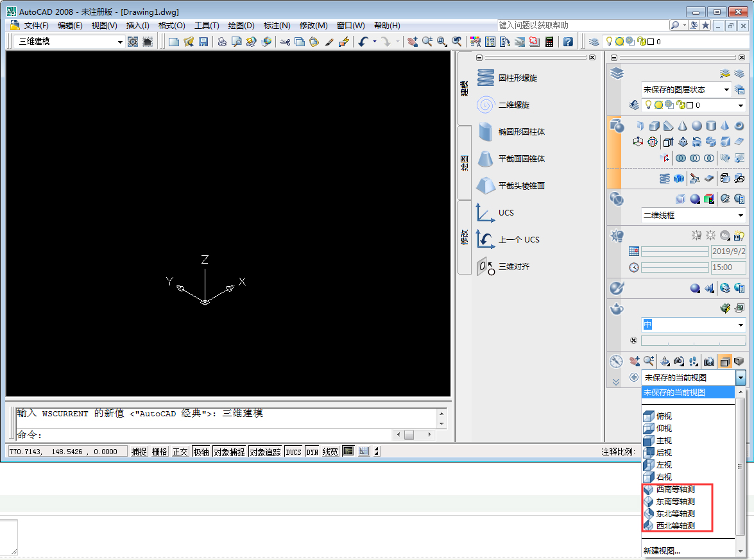Click 新建视图 at the bottom of the list
Screen dimensions: 754x560
pos(660,550)
